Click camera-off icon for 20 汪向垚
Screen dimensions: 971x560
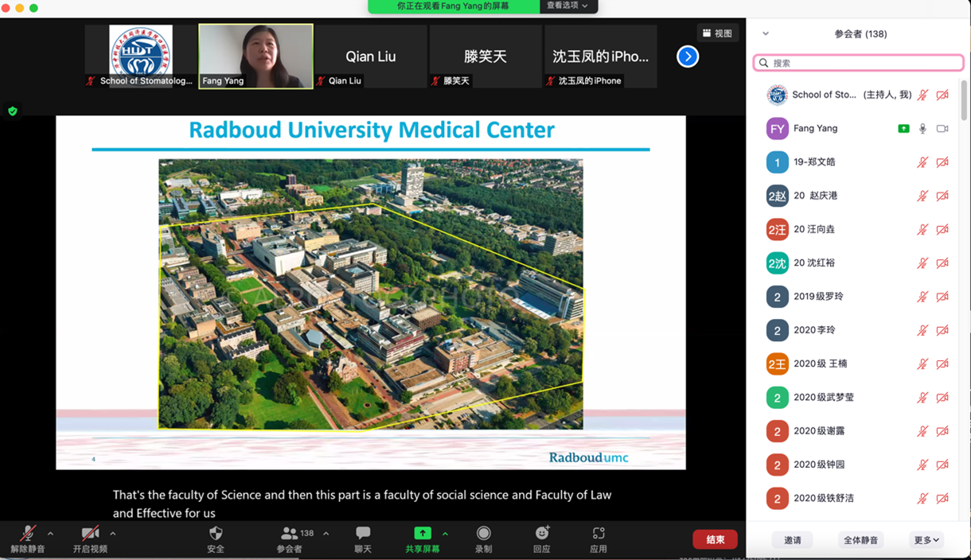(942, 229)
